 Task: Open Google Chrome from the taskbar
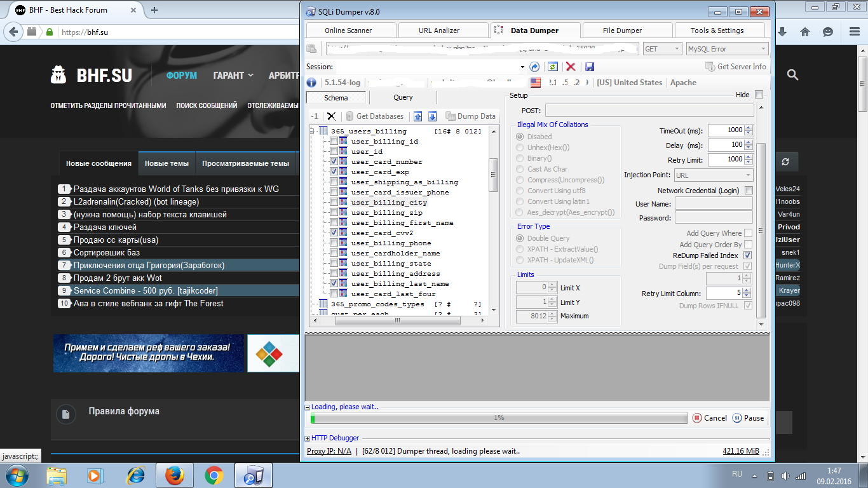(214, 475)
